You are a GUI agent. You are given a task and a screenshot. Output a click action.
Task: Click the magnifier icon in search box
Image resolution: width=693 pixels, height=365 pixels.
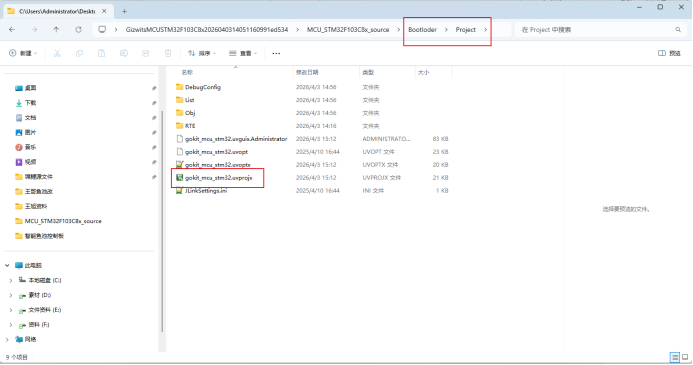click(x=678, y=30)
